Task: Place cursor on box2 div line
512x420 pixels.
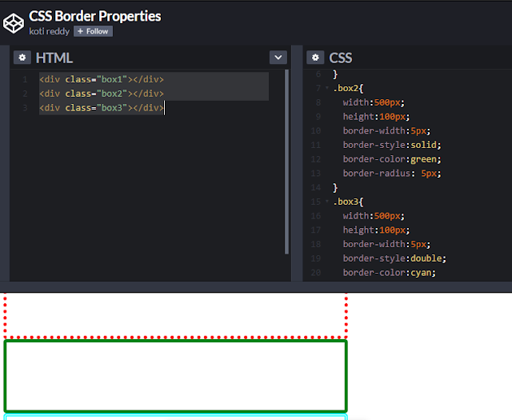Action: coord(102,94)
